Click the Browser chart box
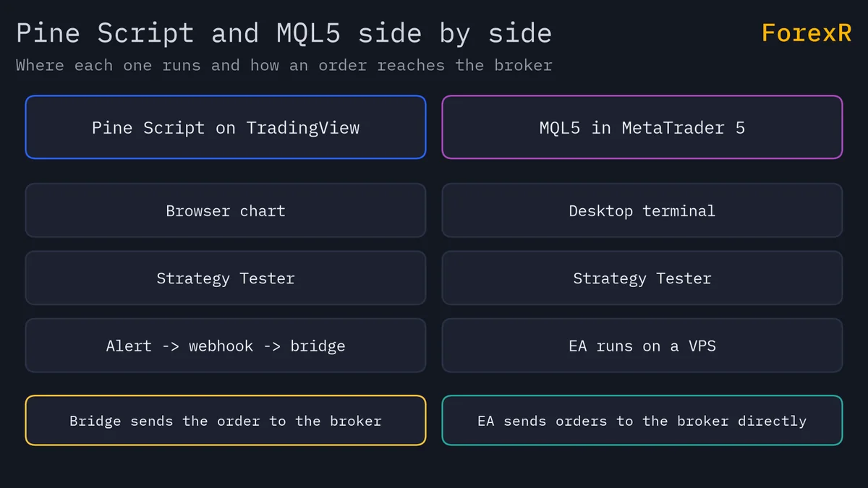 point(226,210)
